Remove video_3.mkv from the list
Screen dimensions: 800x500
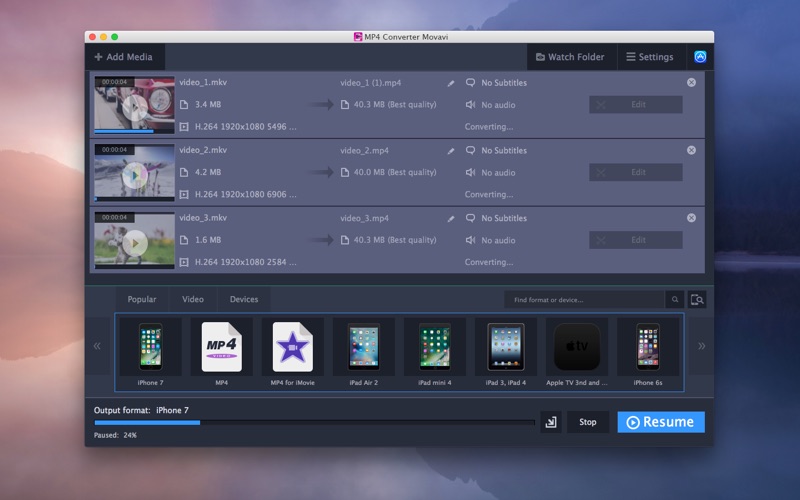click(691, 218)
